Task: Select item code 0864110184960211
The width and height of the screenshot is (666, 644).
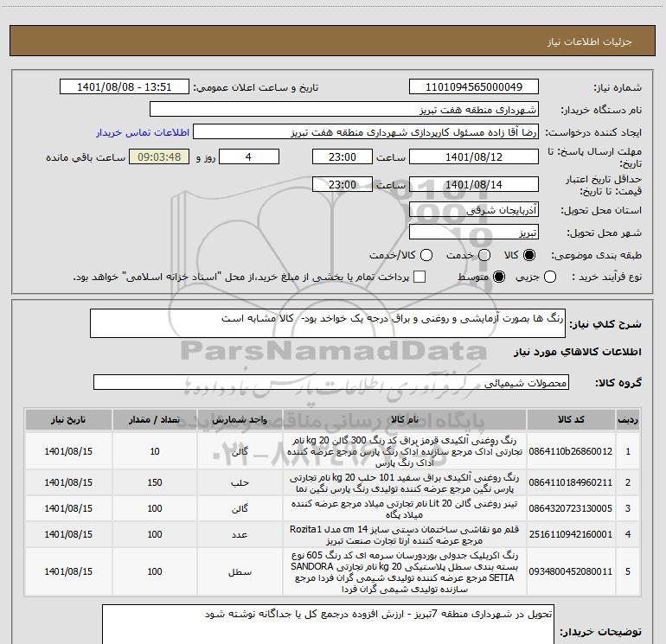Action: pos(571,482)
